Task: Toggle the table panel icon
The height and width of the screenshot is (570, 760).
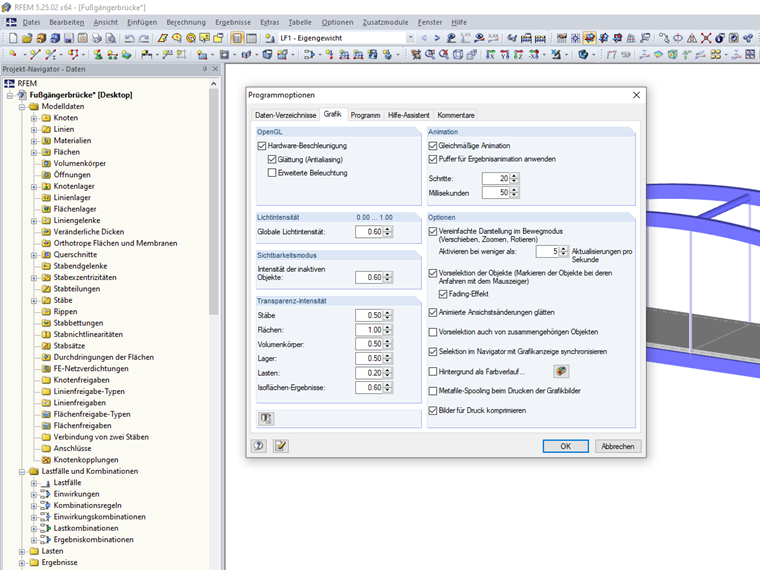Action: click(x=252, y=38)
